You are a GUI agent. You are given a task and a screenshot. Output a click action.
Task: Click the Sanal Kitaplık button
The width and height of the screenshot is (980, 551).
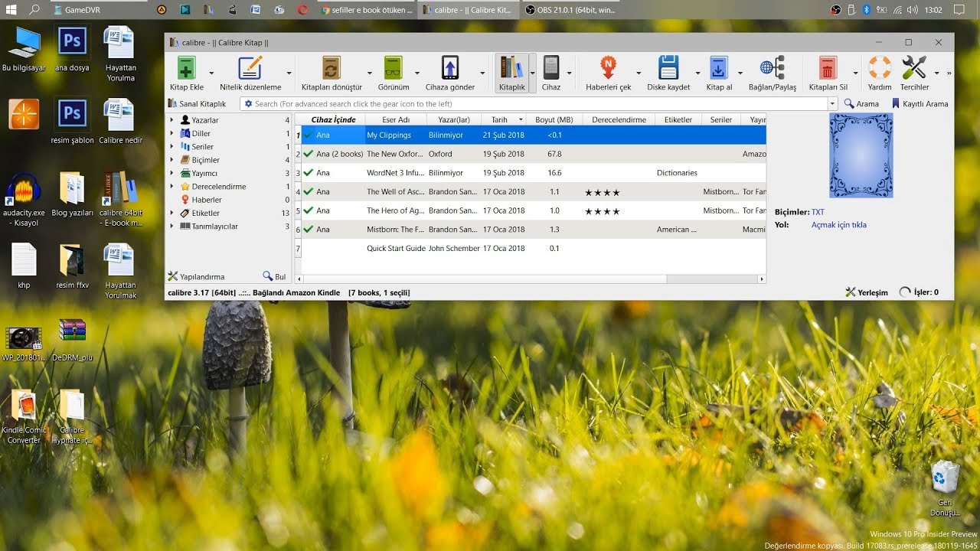coord(198,103)
